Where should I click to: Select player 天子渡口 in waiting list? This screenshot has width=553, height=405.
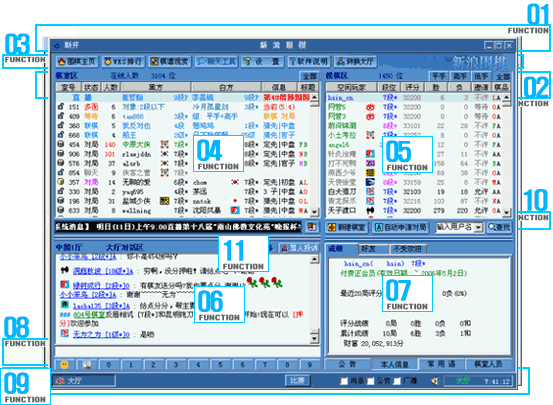click(x=414, y=210)
